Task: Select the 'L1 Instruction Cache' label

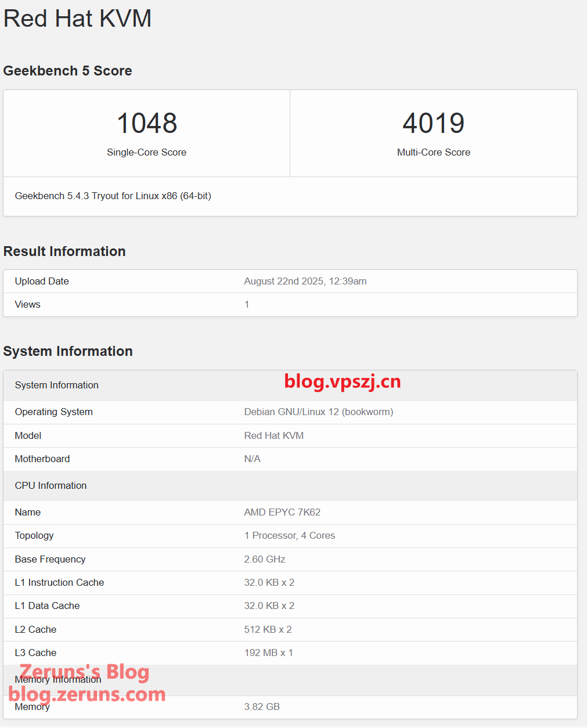Action: (x=60, y=582)
